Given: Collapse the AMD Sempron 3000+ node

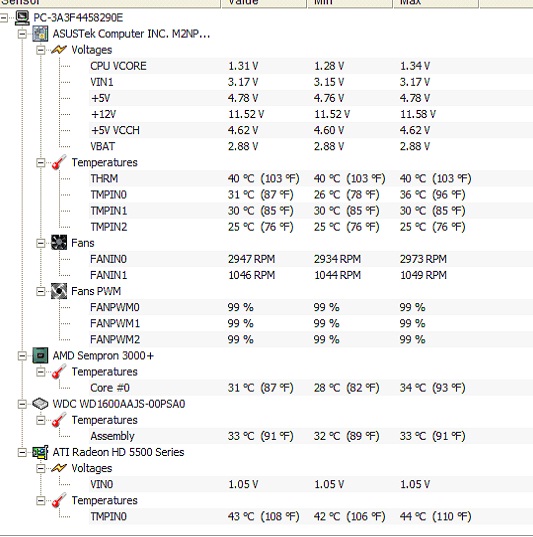Looking at the screenshot, I should coord(22,355).
